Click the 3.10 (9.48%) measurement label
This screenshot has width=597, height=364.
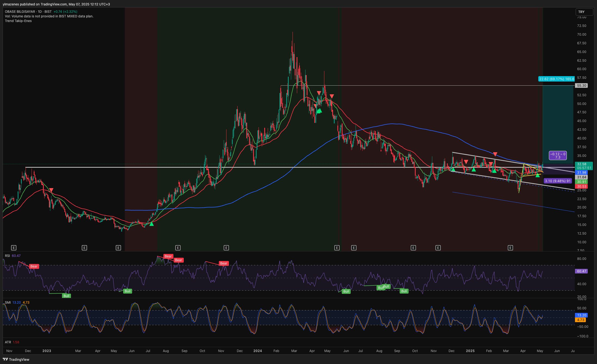(x=558, y=181)
